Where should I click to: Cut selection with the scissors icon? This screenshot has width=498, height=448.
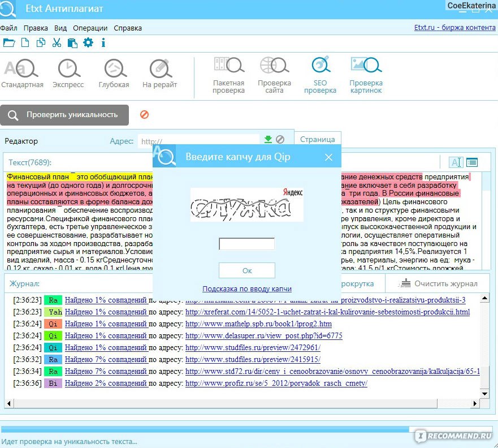coord(57,42)
